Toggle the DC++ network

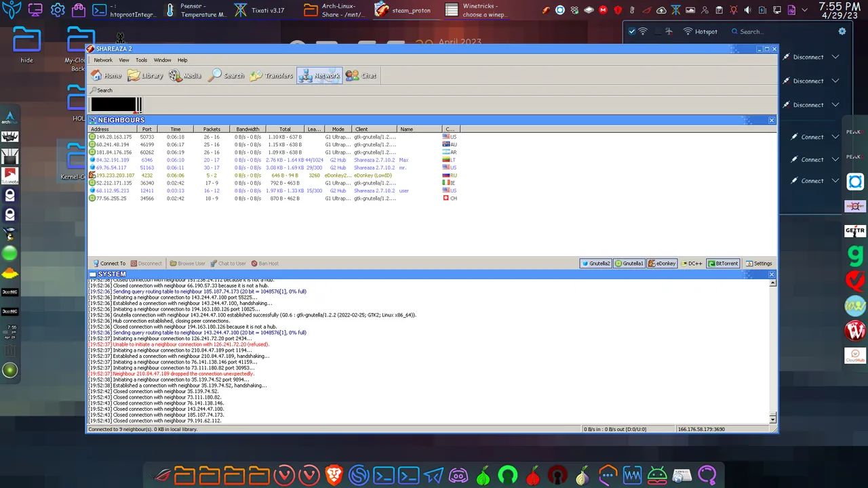692,264
